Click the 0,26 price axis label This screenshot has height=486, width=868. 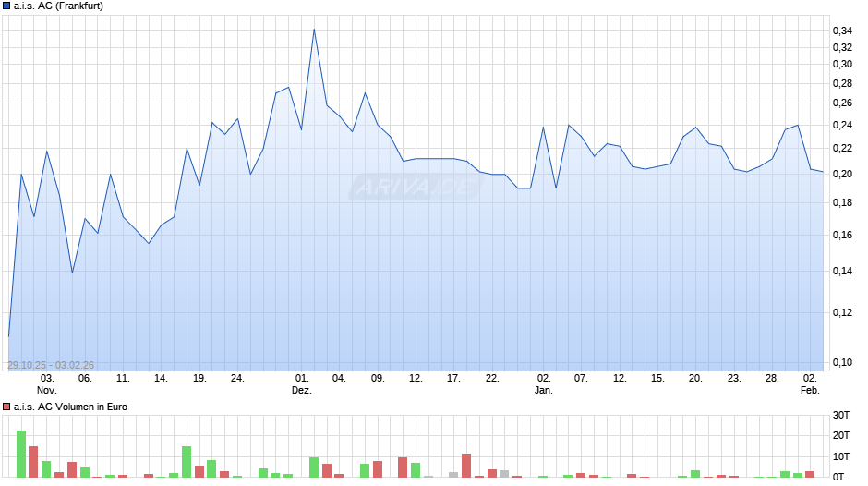point(842,103)
